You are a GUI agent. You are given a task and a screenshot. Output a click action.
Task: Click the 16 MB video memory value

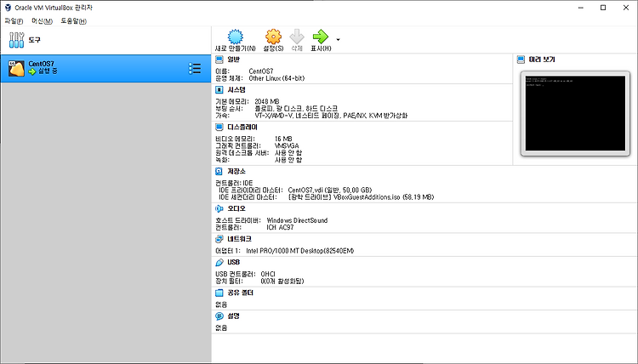point(283,139)
